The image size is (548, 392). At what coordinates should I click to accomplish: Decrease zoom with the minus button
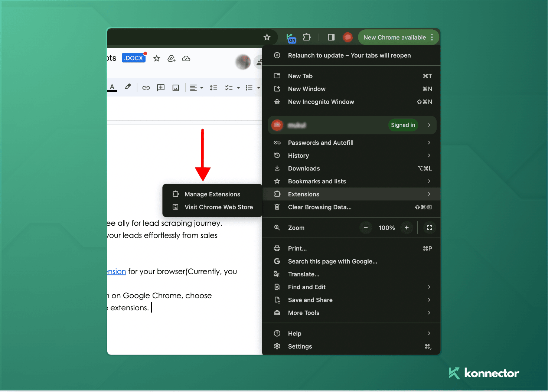[366, 228]
